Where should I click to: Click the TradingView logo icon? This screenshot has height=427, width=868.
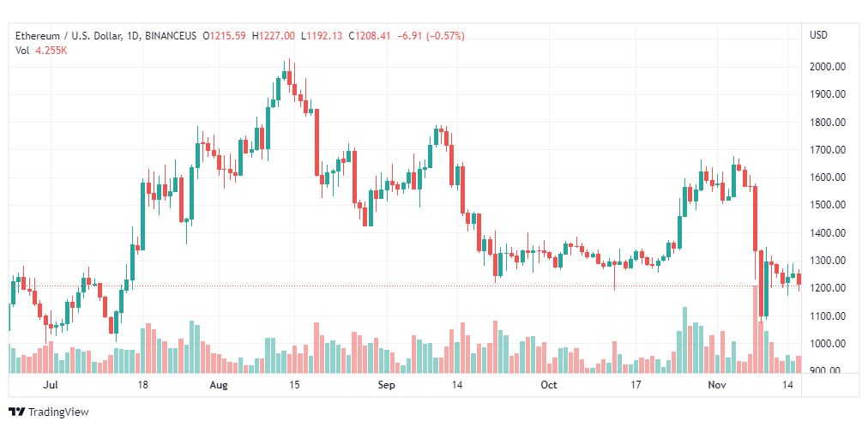16,412
